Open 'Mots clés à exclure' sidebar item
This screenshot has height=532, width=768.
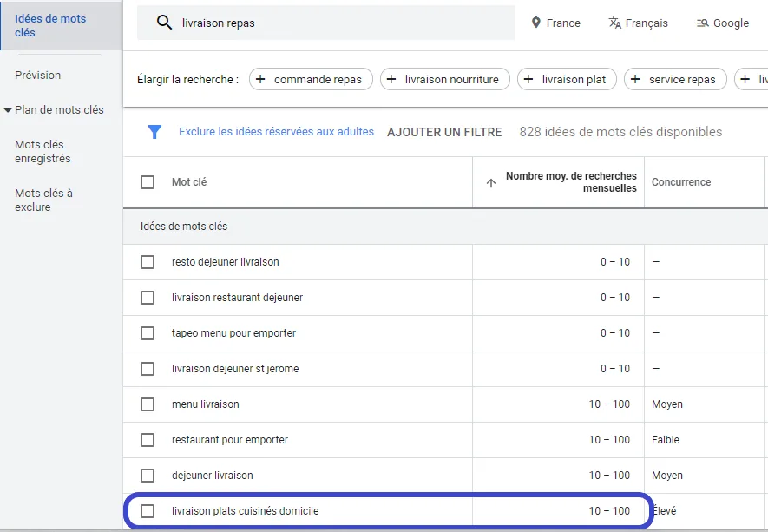(x=43, y=200)
